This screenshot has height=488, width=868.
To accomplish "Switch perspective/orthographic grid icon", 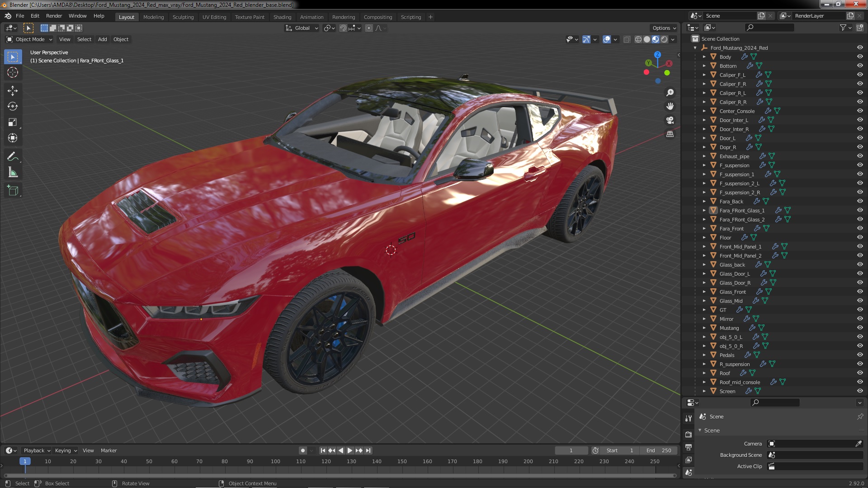I will pos(670,134).
